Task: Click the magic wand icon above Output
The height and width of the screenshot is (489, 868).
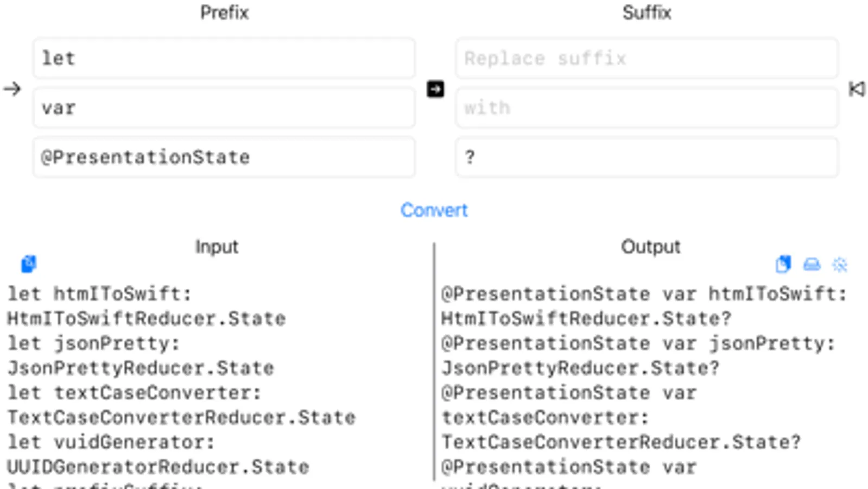Action: [840, 265]
